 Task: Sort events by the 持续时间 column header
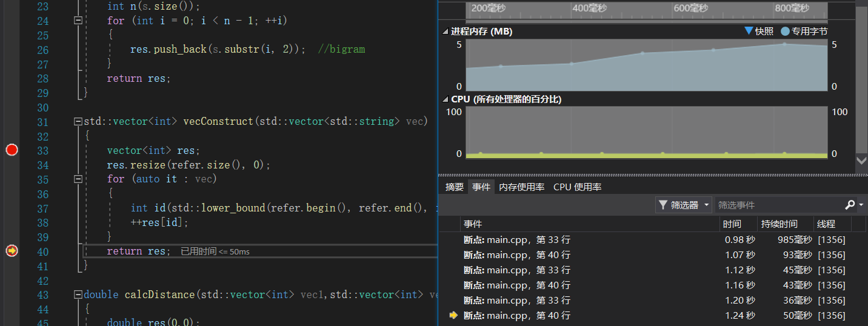779,224
